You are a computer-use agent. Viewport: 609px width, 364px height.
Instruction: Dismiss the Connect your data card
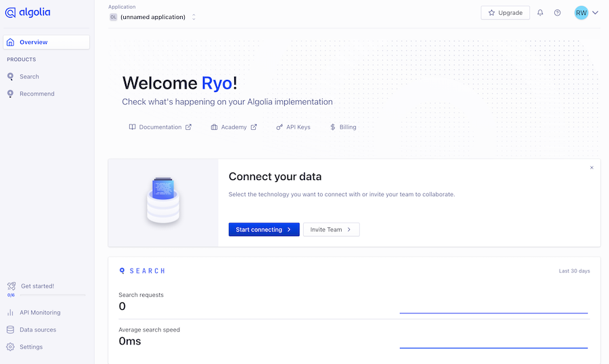(591, 168)
